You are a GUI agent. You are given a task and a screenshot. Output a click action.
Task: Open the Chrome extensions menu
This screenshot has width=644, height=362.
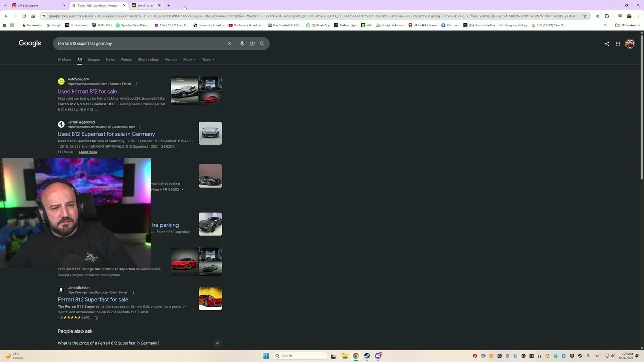[x=607, y=16]
